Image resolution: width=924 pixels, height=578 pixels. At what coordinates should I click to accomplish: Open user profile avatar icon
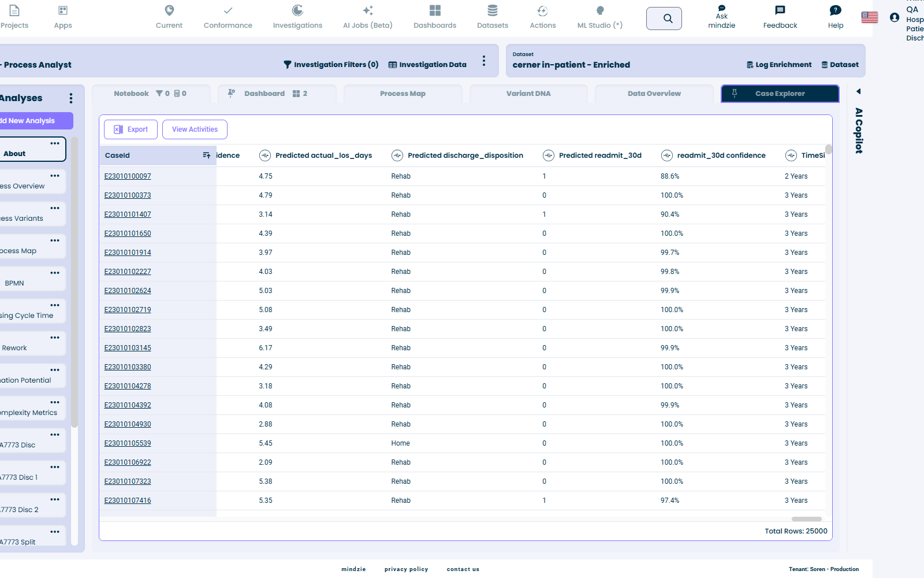pos(895,17)
